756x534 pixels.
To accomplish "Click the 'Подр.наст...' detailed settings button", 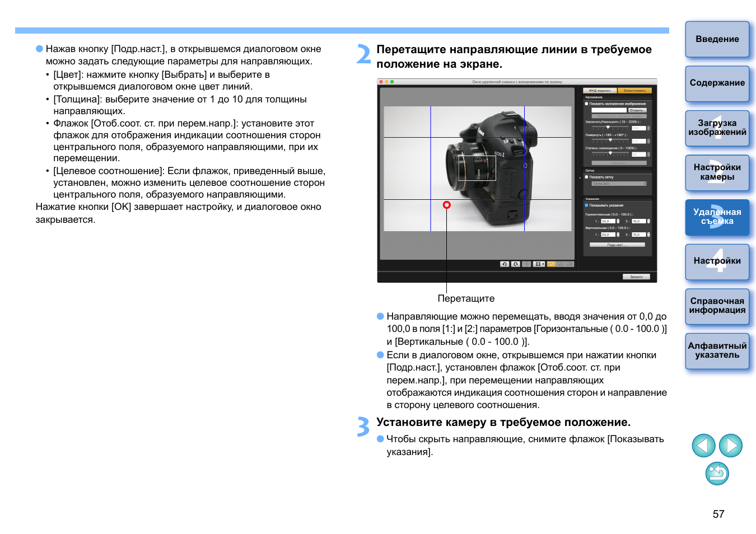I will tap(617, 245).
